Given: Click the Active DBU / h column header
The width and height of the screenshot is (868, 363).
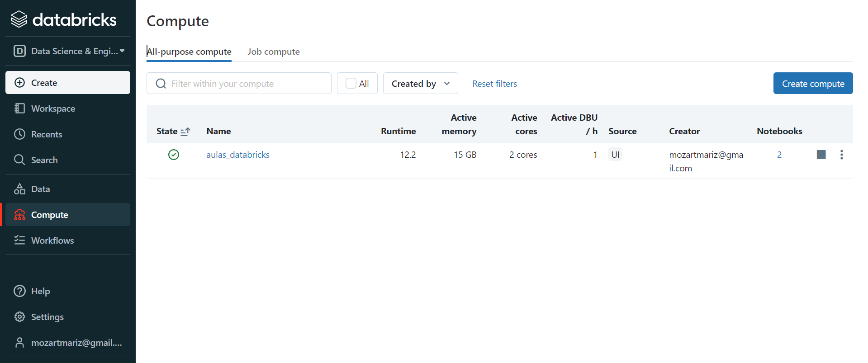Looking at the screenshot, I should click(574, 124).
